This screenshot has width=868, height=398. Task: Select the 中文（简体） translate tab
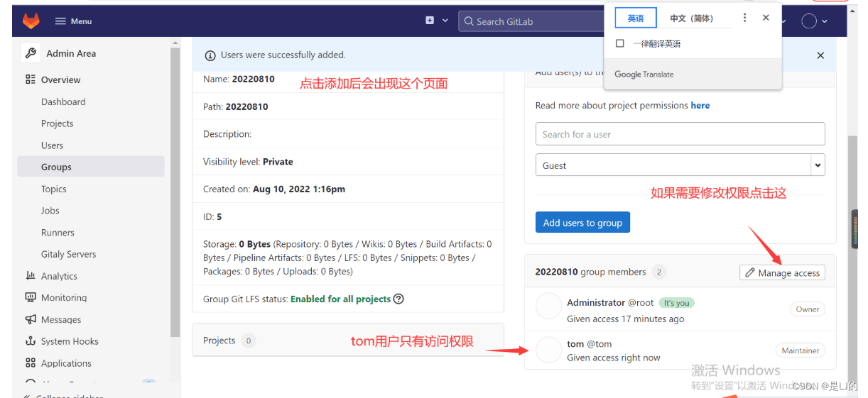[691, 18]
